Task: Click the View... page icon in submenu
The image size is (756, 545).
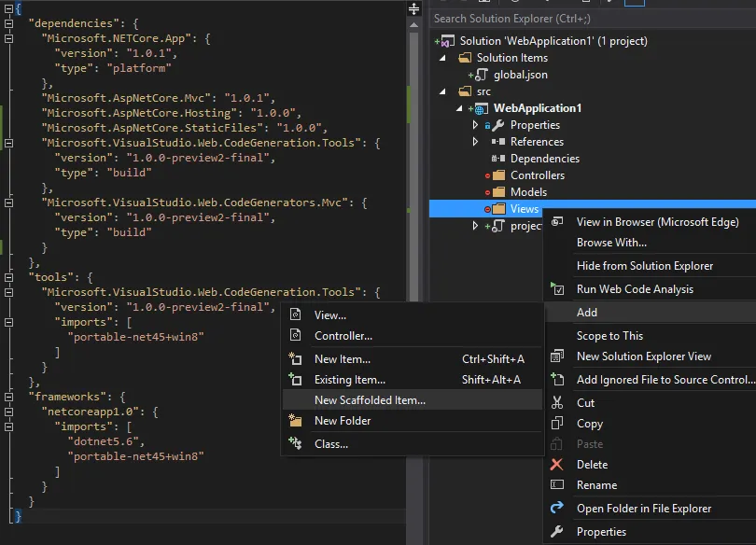Action: point(296,314)
